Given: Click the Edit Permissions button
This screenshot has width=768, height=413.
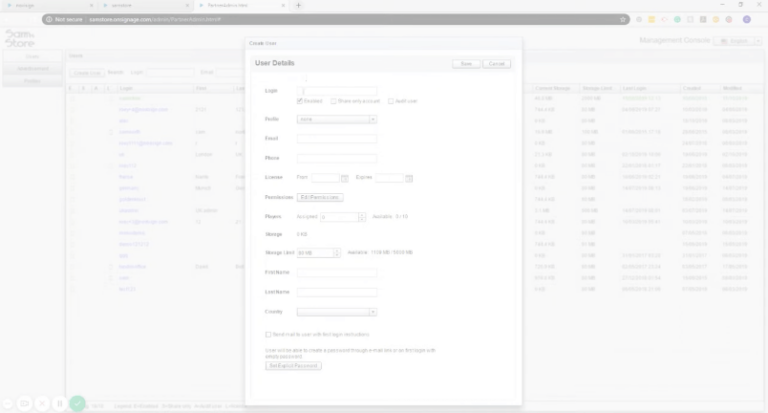Looking at the screenshot, I should [x=321, y=197].
